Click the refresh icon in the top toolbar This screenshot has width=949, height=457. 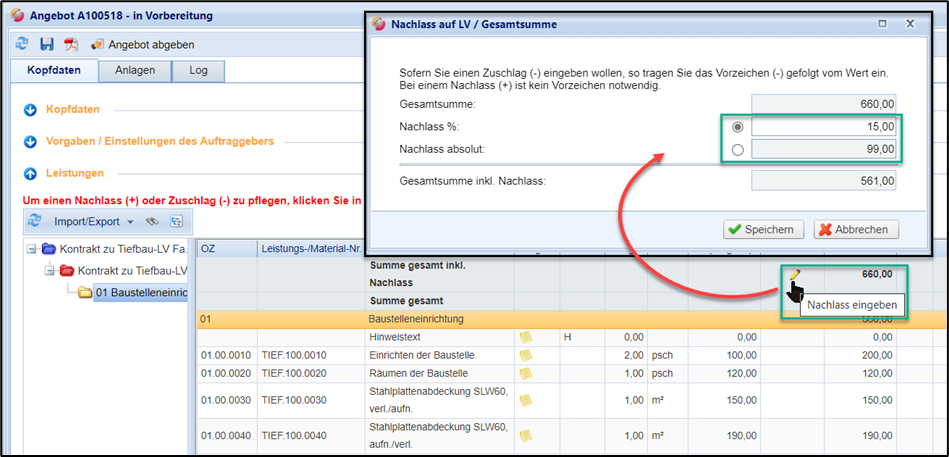pyautogui.click(x=22, y=44)
